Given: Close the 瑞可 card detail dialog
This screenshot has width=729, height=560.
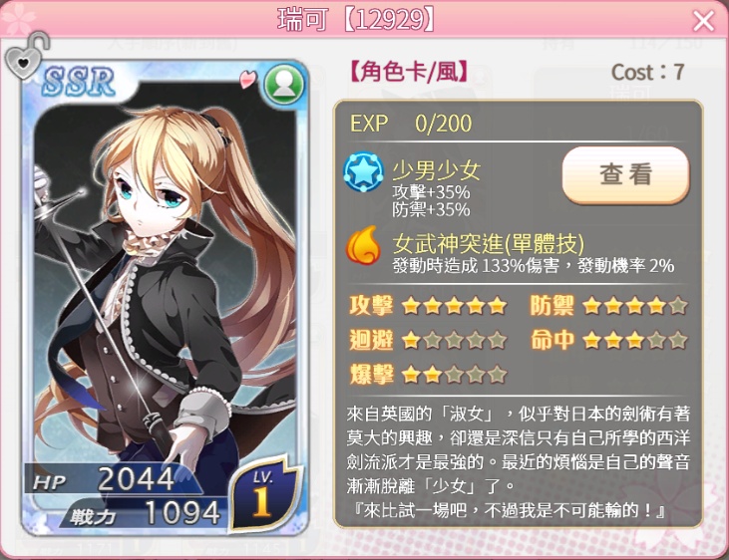Looking at the screenshot, I should 703,21.
